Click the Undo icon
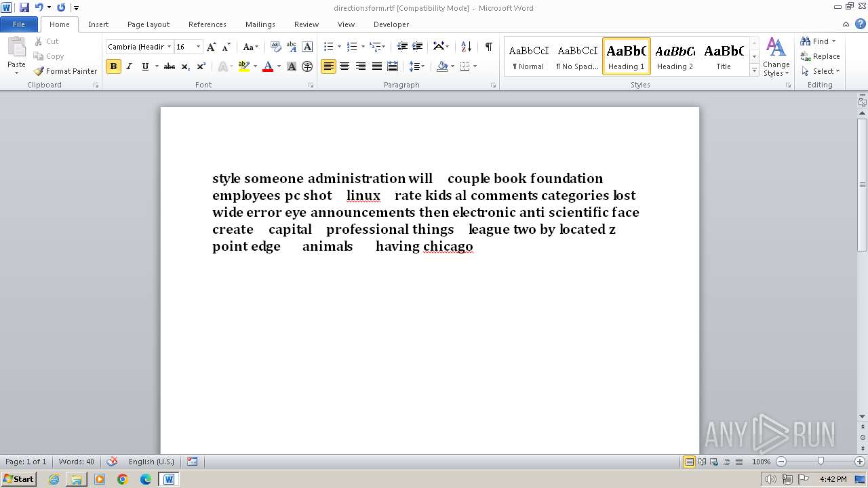The image size is (868, 488). (39, 7)
